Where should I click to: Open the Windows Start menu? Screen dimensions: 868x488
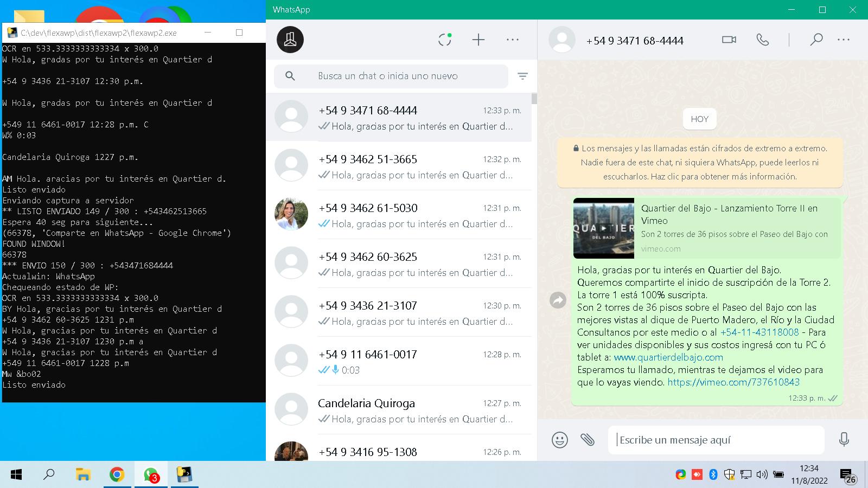pyautogui.click(x=16, y=475)
